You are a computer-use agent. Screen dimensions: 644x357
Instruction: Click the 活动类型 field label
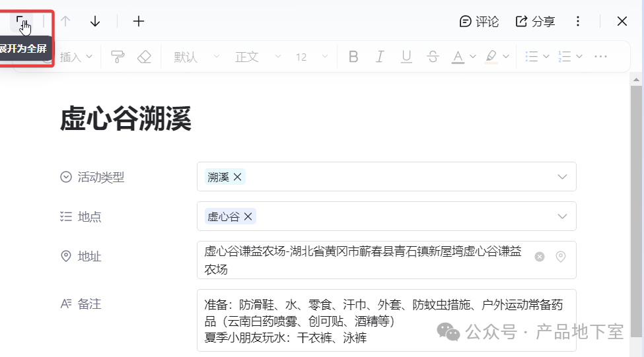pos(100,178)
